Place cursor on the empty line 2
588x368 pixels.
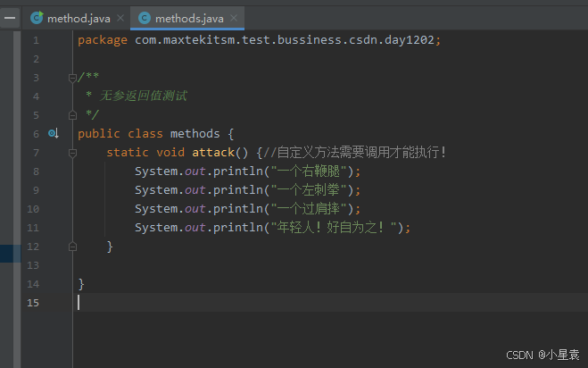[330, 59]
